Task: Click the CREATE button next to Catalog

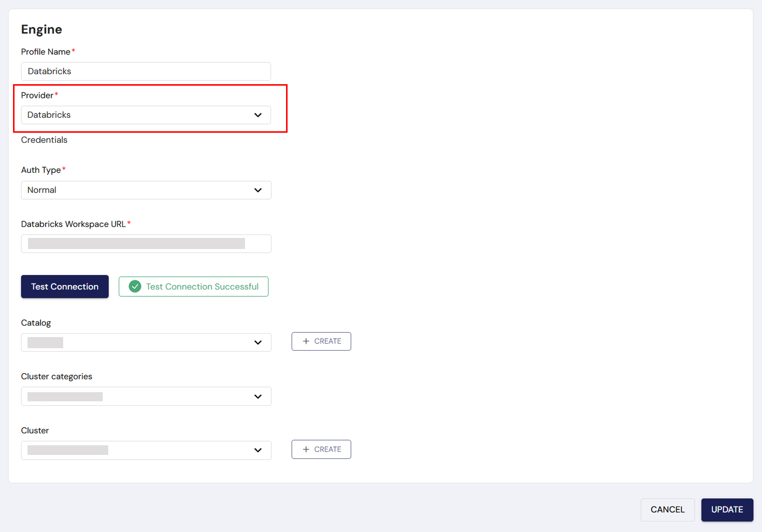Action: click(321, 341)
